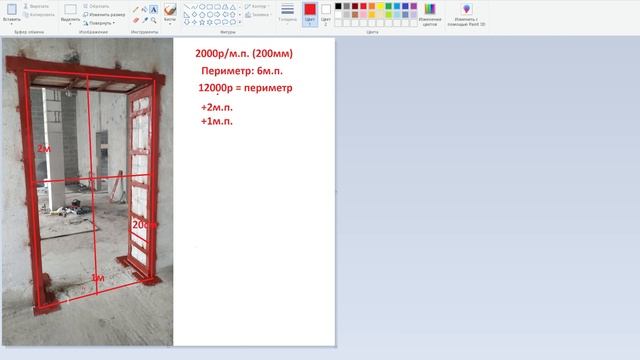Image resolution: width=640 pixels, height=360 pixels.
Task: Select the Text tool (A)
Action: click(153, 9)
